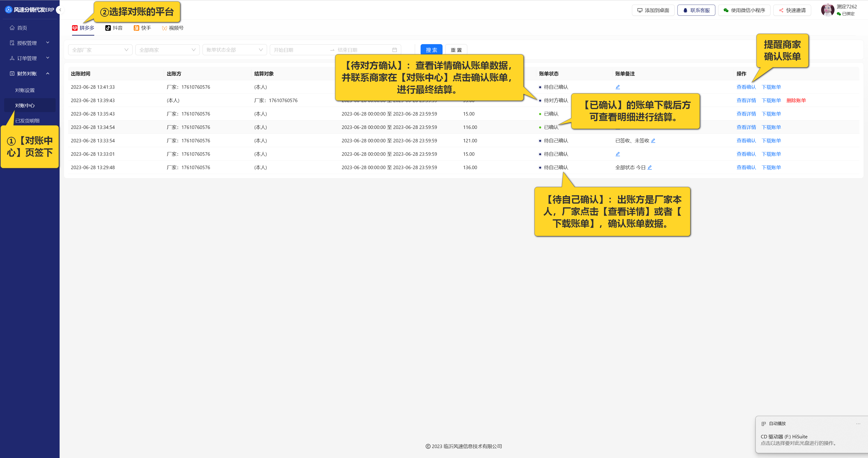Select the 对账中心 submenu item

(x=30, y=105)
